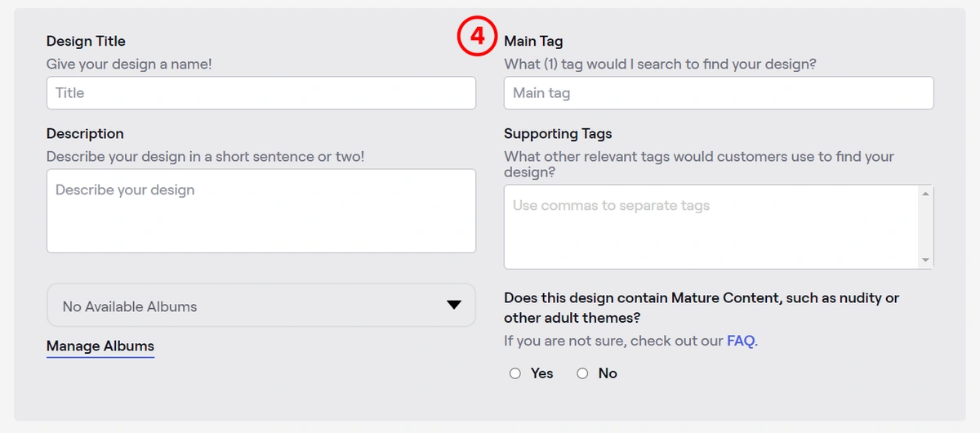Open the No Available Albums dropdown
Viewport: 980px width, 433px height.
click(x=261, y=306)
